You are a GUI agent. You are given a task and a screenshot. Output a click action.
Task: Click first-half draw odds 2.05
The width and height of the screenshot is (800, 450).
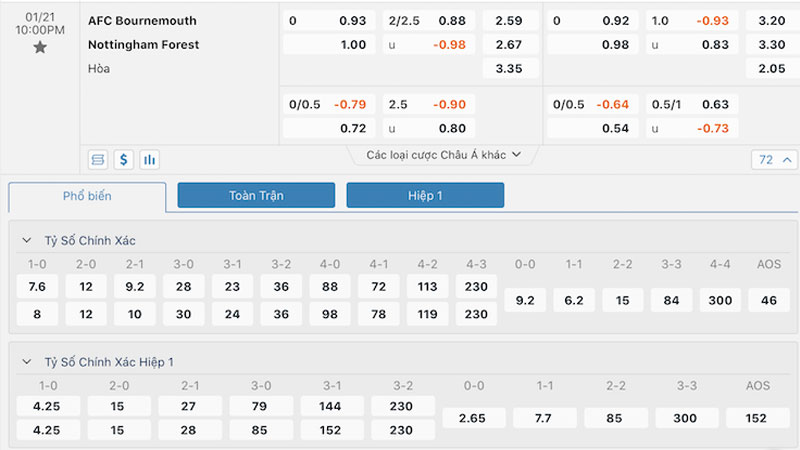point(771,68)
